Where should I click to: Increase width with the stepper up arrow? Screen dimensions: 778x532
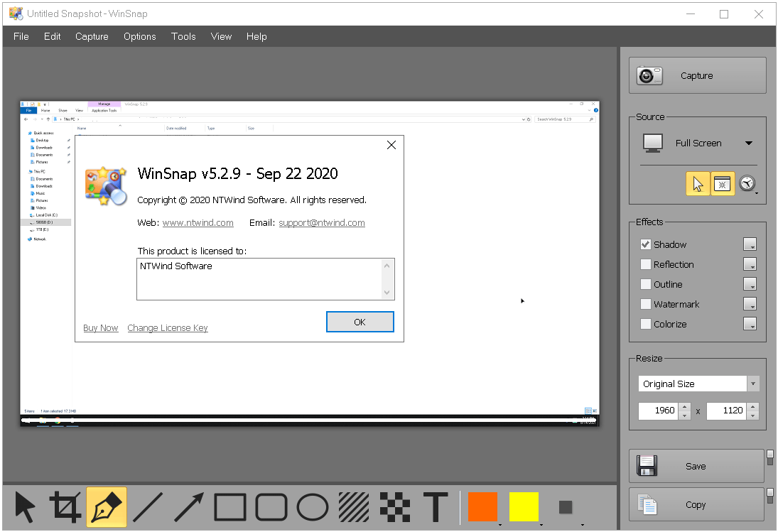pyautogui.click(x=685, y=406)
